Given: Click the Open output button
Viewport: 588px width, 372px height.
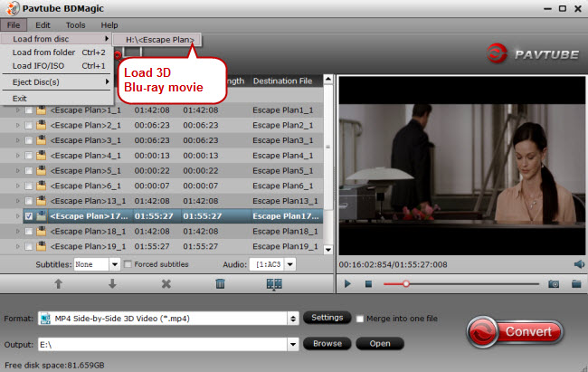Looking at the screenshot, I should [x=380, y=343].
